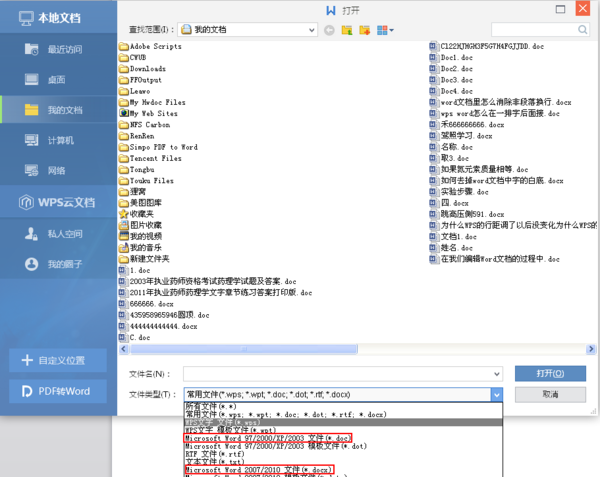Image resolution: width=600 pixels, height=477 pixels.
Task: Click the 打开(O) open button
Action: click(550, 373)
